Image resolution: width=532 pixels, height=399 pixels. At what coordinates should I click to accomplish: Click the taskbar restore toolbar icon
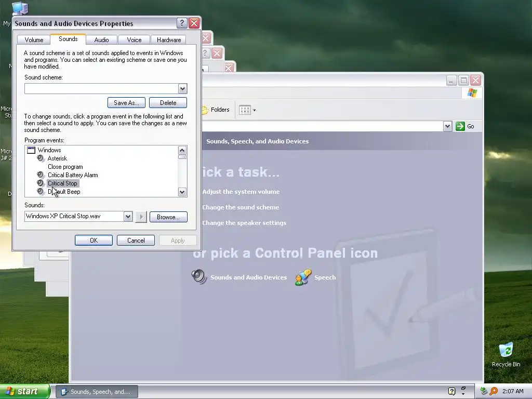(x=463, y=389)
